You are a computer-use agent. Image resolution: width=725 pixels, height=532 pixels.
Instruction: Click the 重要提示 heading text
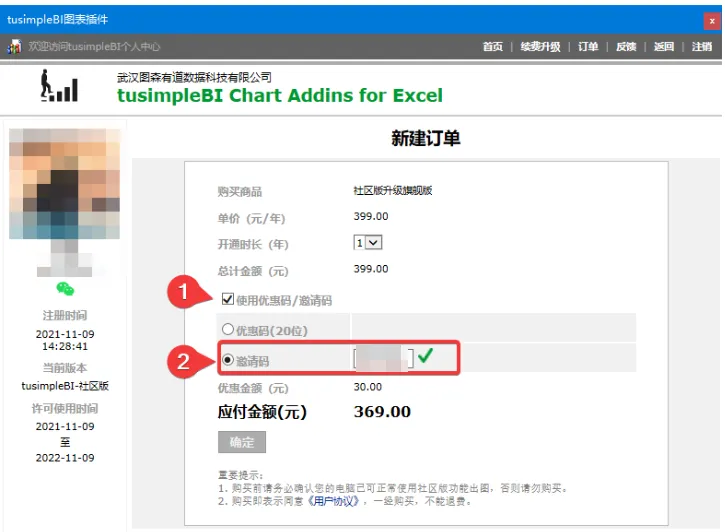tap(240, 475)
